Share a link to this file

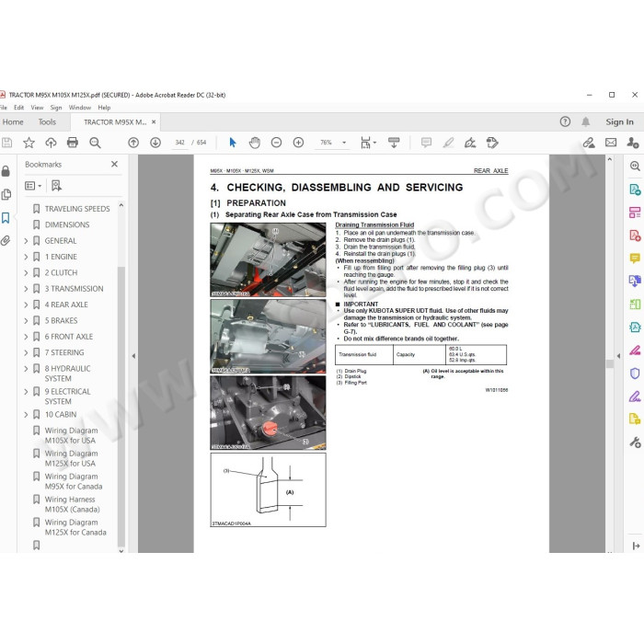[x=589, y=143]
